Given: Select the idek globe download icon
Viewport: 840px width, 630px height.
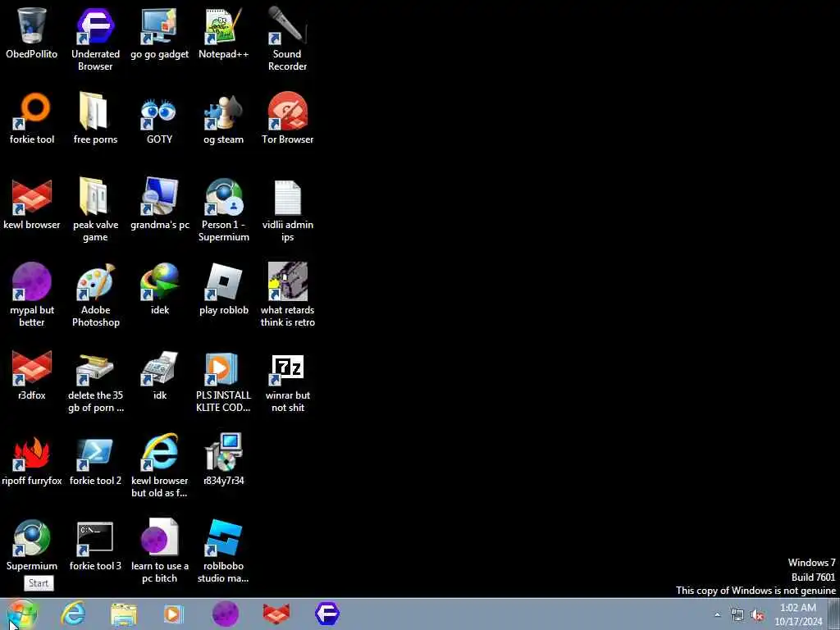Looking at the screenshot, I should point(160,288).
